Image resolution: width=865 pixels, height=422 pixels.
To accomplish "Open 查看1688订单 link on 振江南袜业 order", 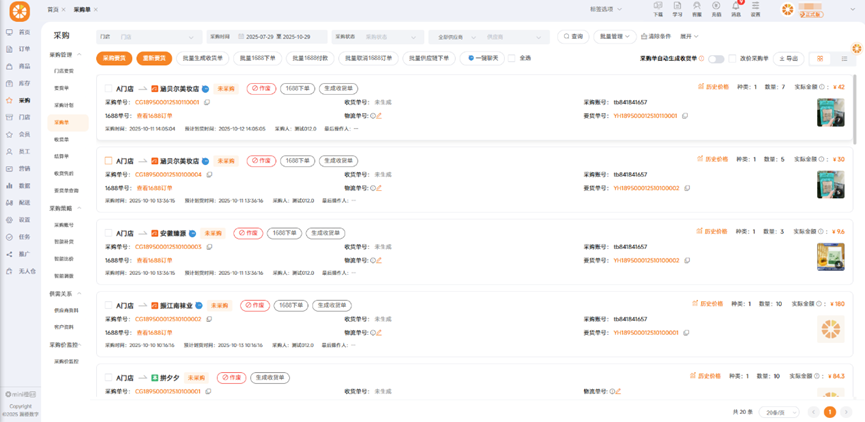I will click(x=154, y=333).
